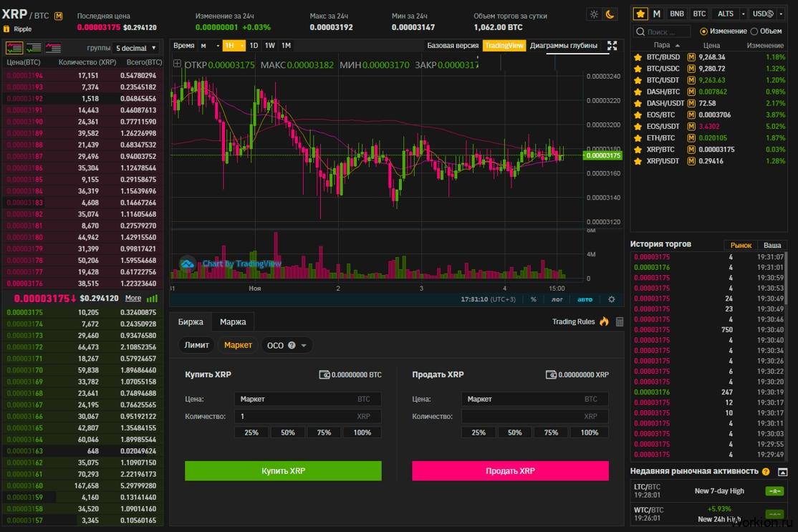
Task: Select the Изменение radio button
Action: click(704, 32)
